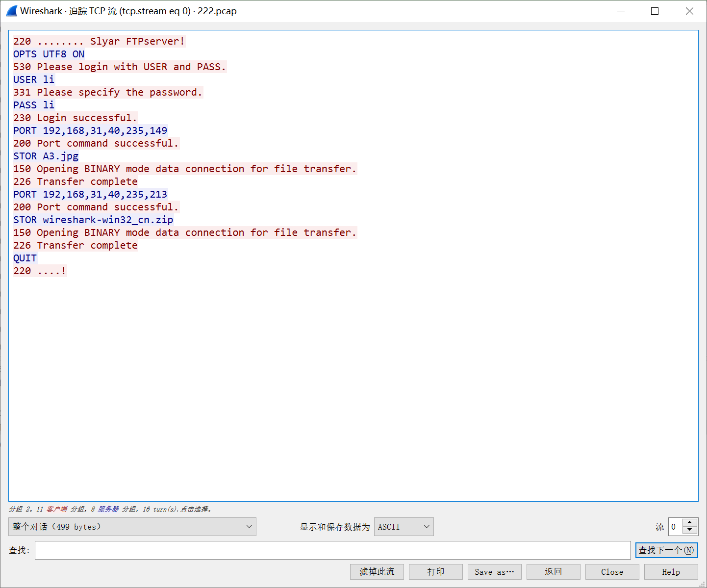Click the 'STOR wireshark-win32_cn.zip' command

point(93,220)
